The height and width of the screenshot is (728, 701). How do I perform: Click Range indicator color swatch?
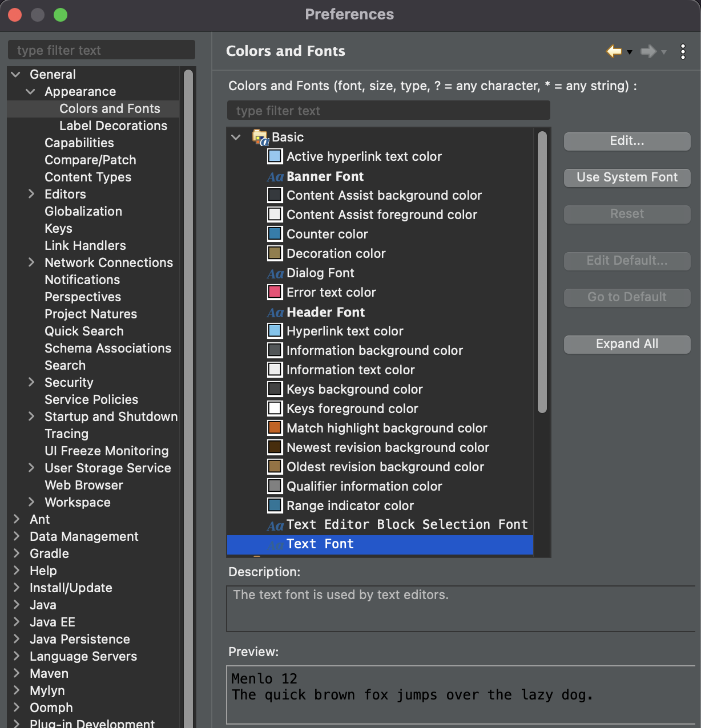[275, 505]
